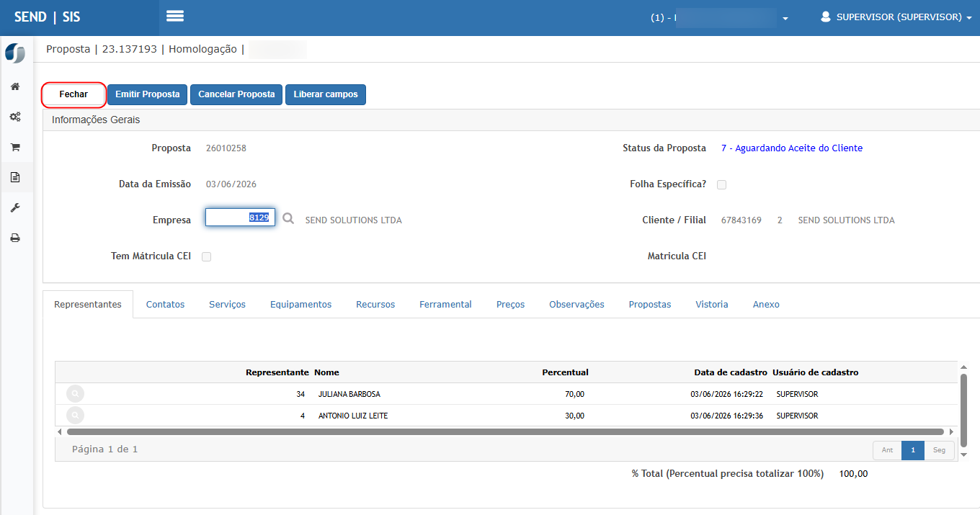The image size is (980, 515).
Task: Open the Equipamentos tab
Action: (x=300, y=305)
